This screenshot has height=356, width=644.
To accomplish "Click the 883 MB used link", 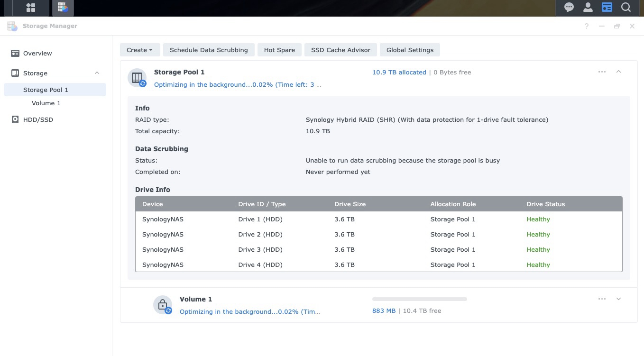I will [384, 311].
